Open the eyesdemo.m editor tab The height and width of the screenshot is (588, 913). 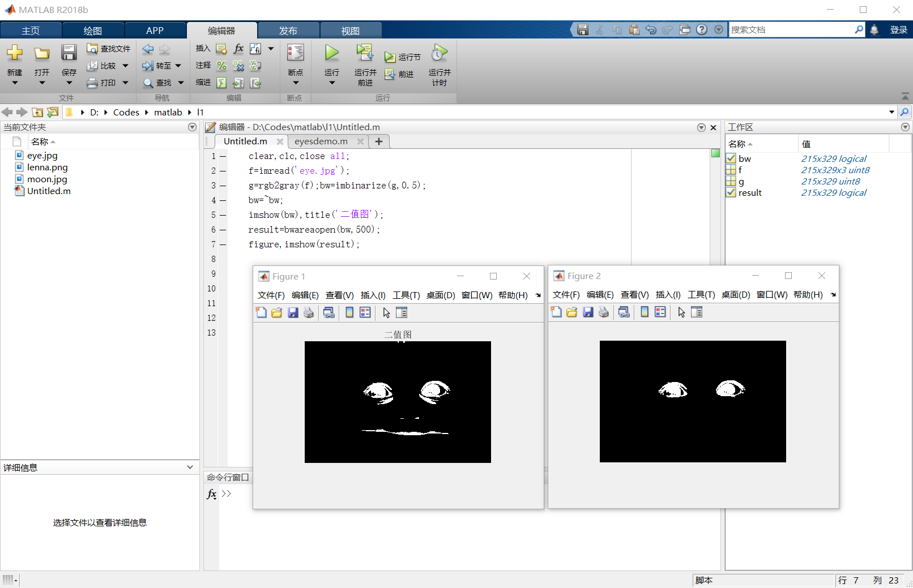[x=321, y=141]
